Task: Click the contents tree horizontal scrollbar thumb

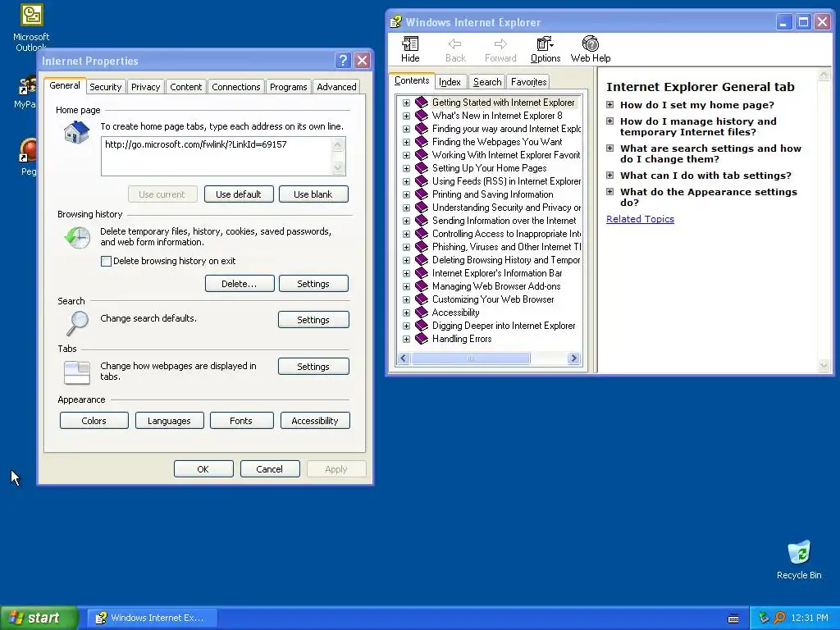Action: coord(470,358)
